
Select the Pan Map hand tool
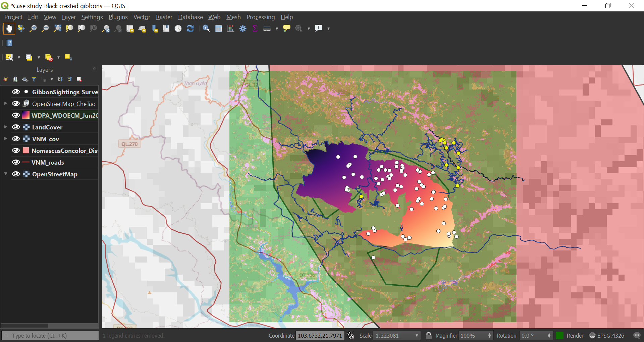click(9, 29)
